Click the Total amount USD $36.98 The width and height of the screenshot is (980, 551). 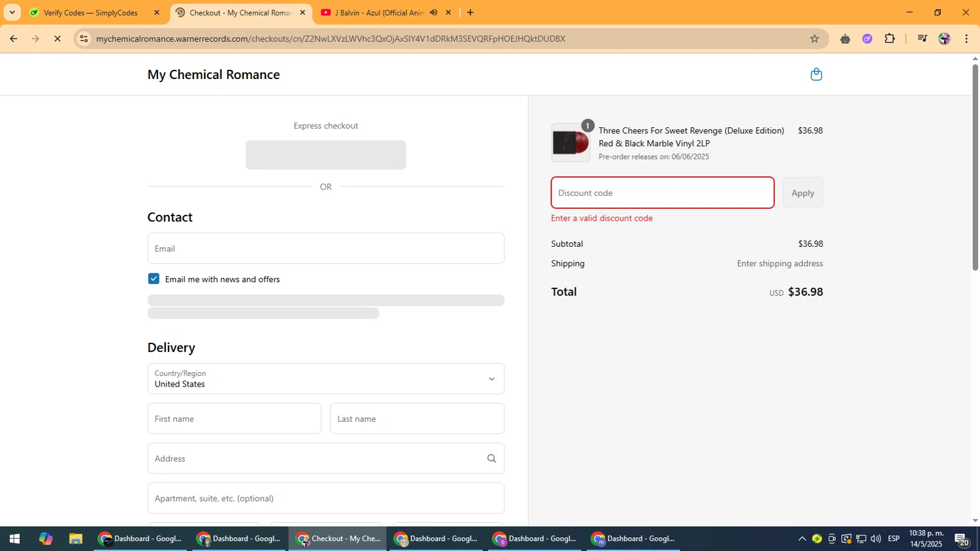(x=796, y=292)
